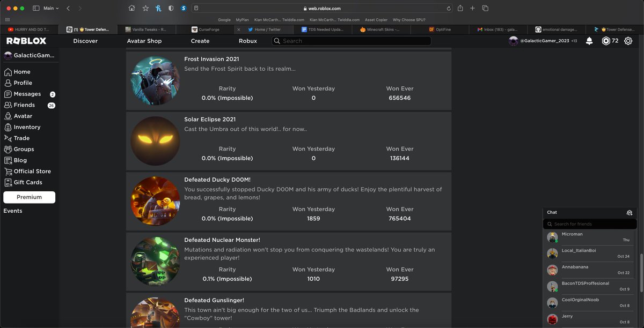This screenshot has width=644, height=328.
Task: Open the notifications bell
Action: click(589, 41)
